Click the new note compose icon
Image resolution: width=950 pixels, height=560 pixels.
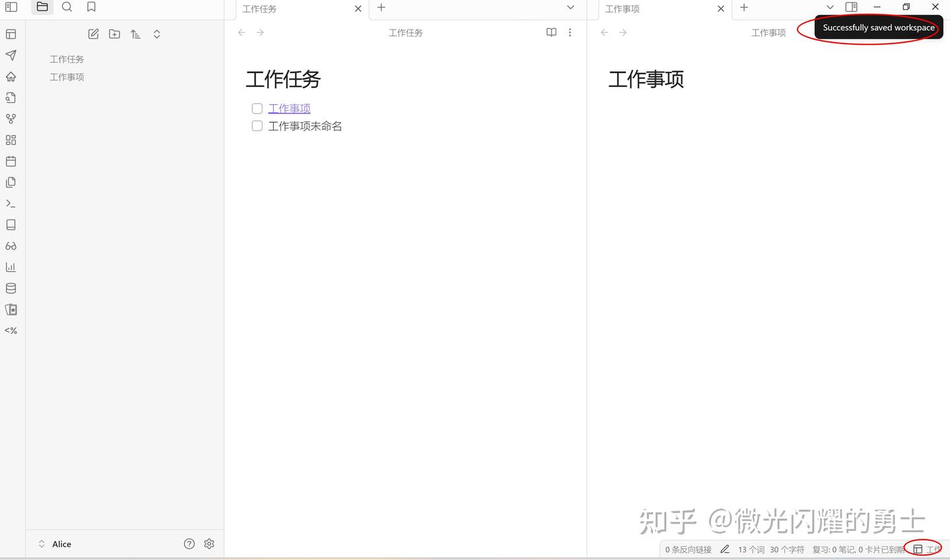click(93, 34)
